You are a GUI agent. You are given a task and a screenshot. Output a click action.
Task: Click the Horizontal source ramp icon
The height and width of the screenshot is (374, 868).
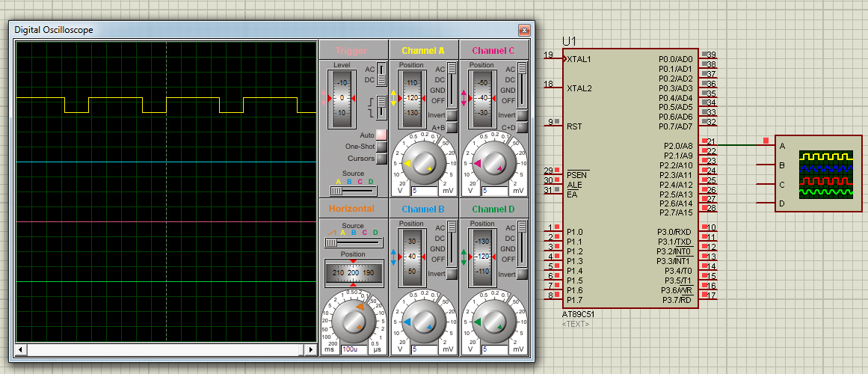[332, 233]
